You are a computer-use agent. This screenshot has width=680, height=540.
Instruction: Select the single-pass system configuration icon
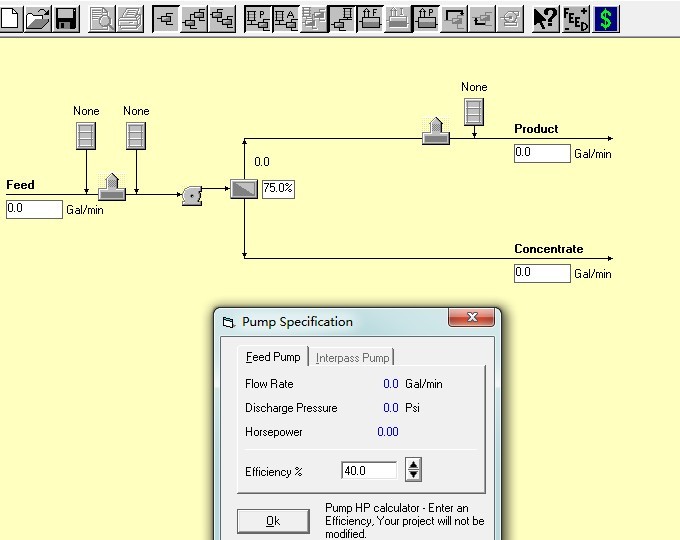pyautogui.click(x=166, y=19)
